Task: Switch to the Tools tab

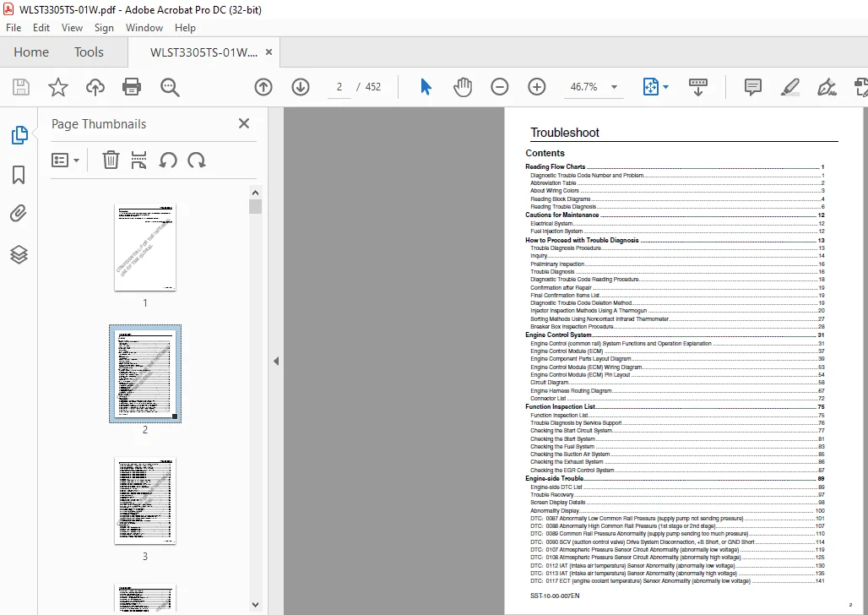Action: pos(89,52)
